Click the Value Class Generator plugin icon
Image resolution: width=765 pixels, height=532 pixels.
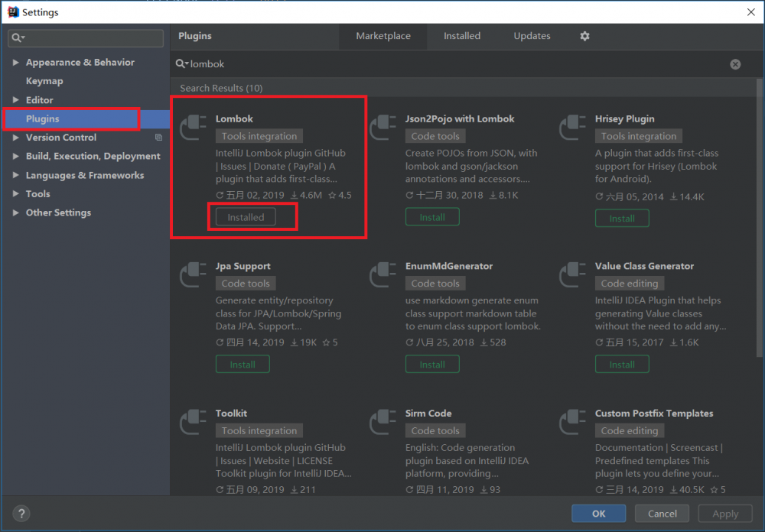click(x=573, y=274)
